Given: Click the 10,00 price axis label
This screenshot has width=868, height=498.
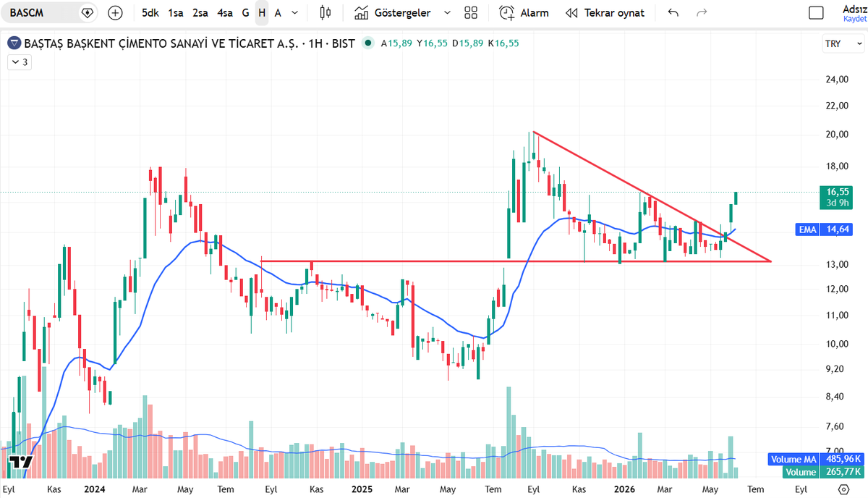Looking at the screenshot, I should point(836,344).
